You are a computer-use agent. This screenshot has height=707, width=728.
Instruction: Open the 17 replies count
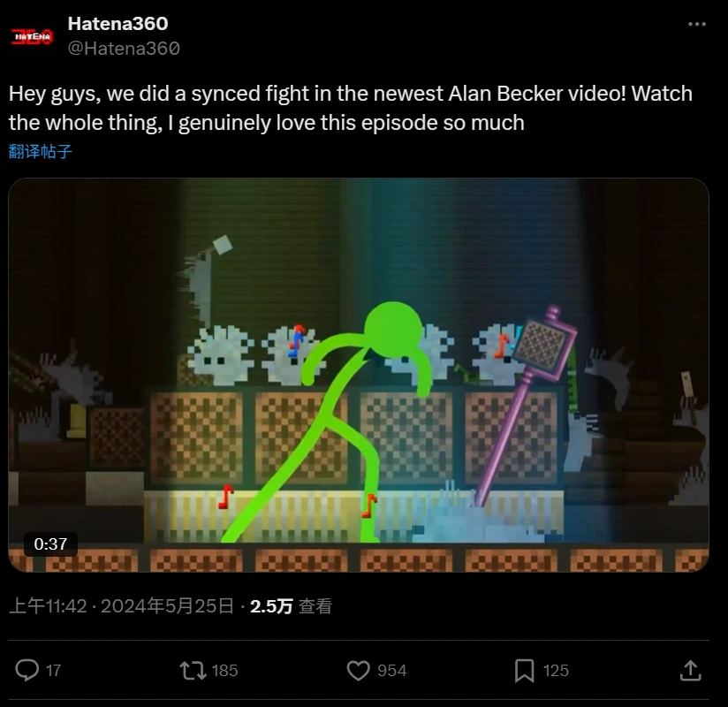click(x=53, y=670)
